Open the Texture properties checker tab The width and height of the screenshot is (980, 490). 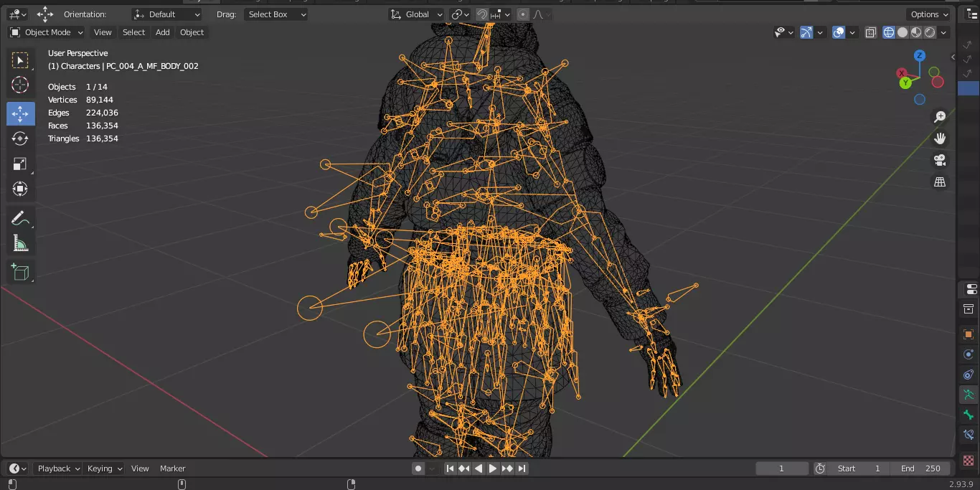969,460
